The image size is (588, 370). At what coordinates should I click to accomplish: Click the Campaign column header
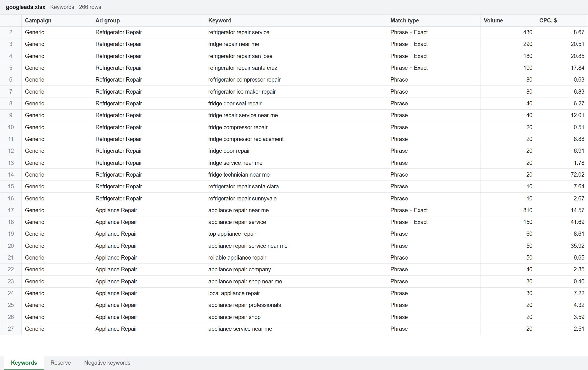57,20
